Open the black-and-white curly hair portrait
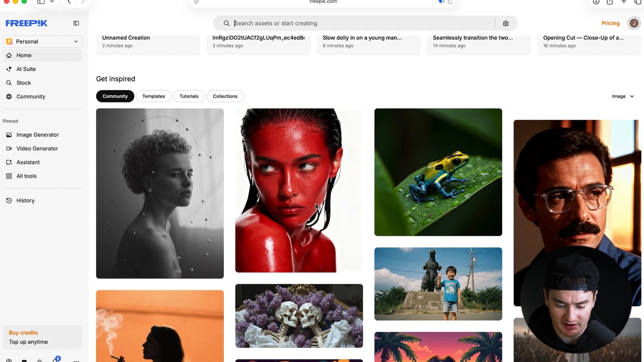The height and width of the screenshot is (362, 644). coord(160,194)
